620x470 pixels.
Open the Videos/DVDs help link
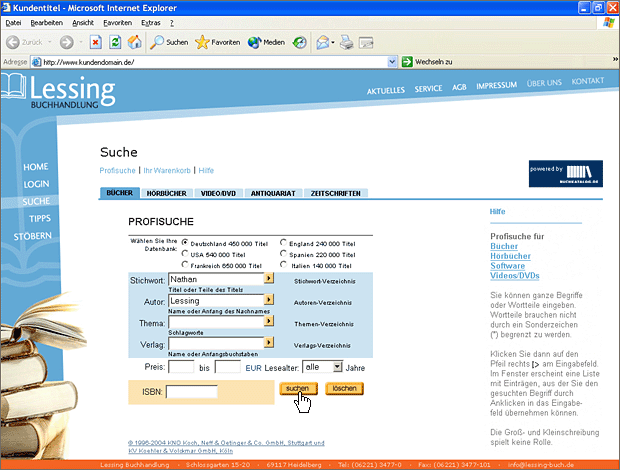coord(515,276)
